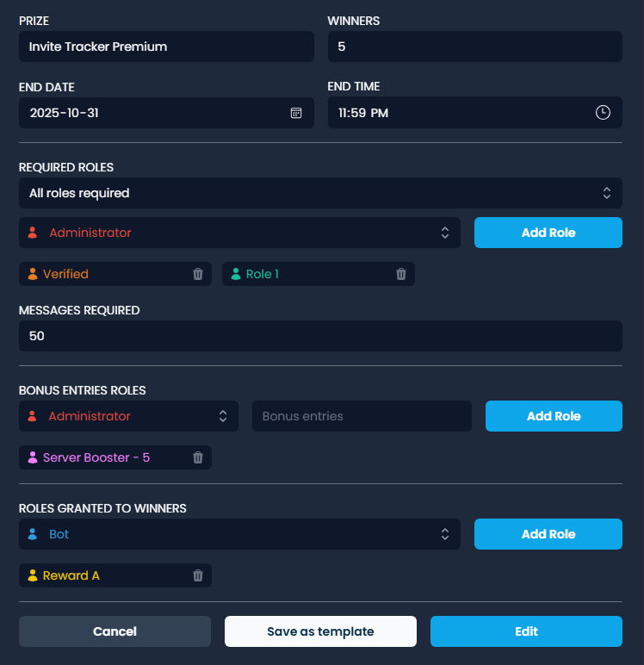The image size is (644, 665).
Task: Click the Edit button to confirm
Action: click(526, 631)
